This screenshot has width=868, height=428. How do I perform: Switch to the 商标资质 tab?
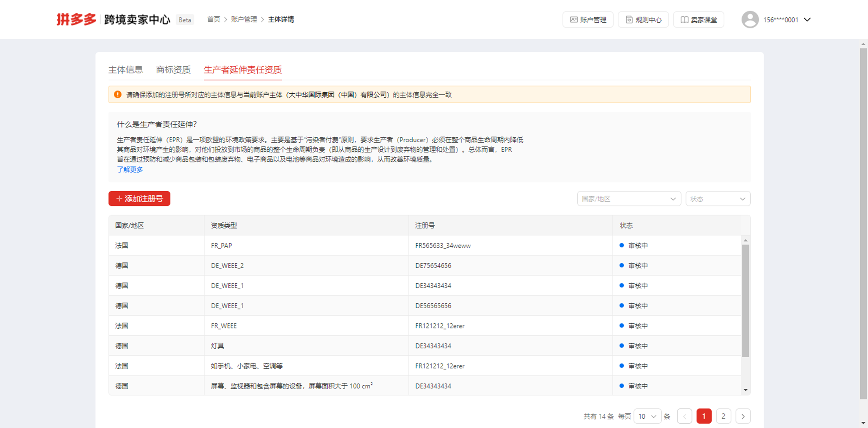point(173,70)
